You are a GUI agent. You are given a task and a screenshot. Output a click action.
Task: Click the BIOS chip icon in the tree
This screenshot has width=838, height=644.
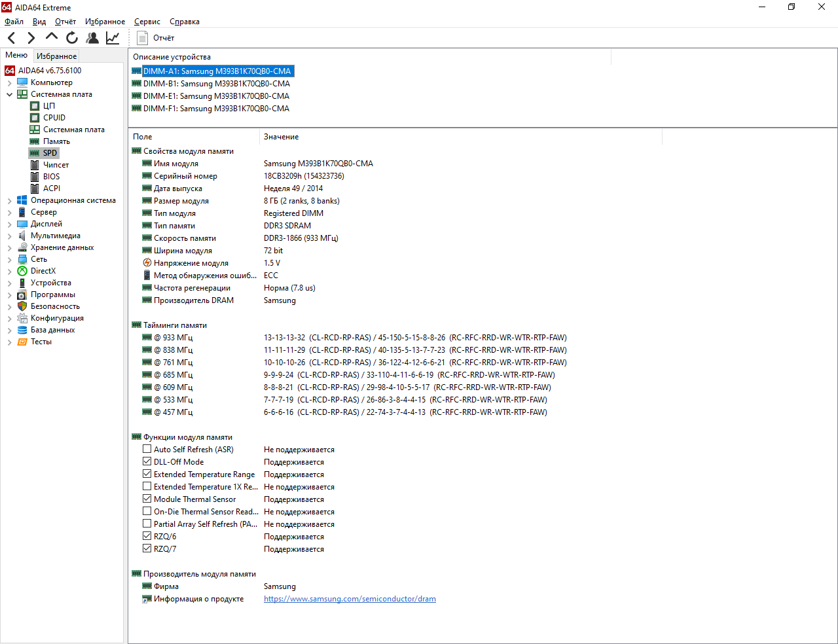(x=35, y=177)
